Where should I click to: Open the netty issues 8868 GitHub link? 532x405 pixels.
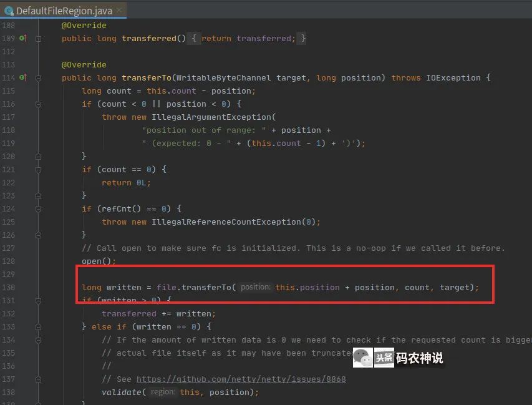click(x=241, y=379)
